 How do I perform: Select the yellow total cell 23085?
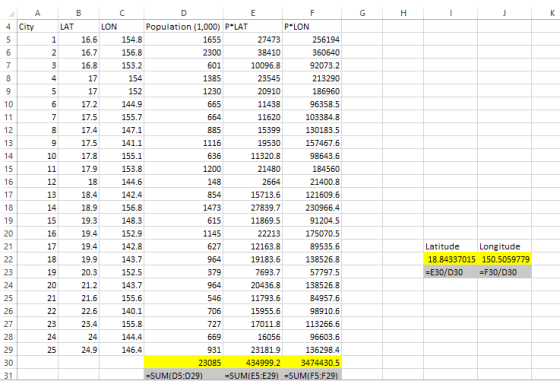tap(183, 363)
